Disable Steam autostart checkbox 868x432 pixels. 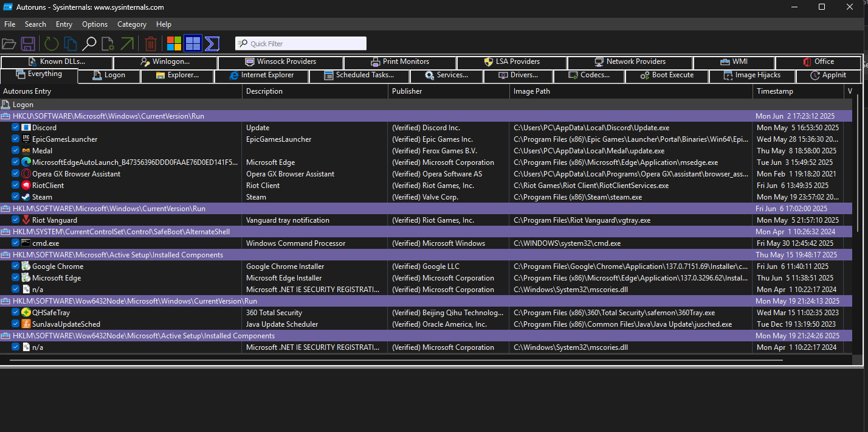[x=16, y=197]
